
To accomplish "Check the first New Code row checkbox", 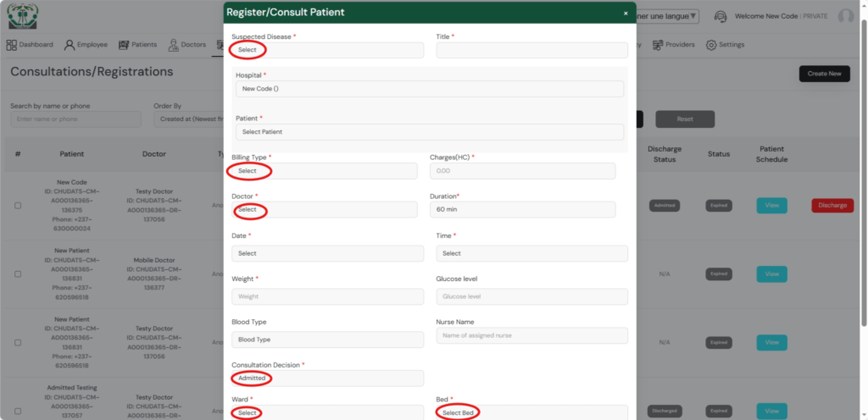I will (18, 206).
